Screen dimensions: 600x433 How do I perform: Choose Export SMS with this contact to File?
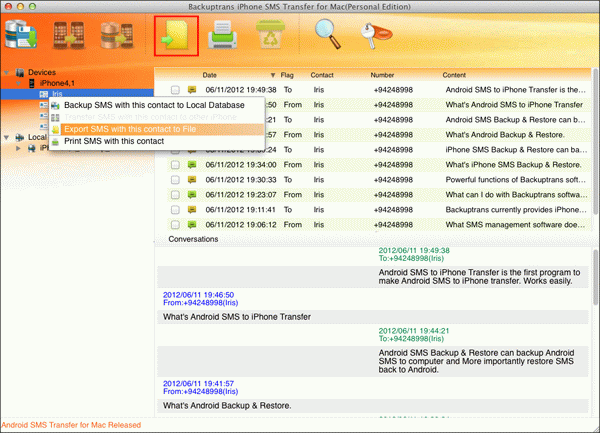click(157, 129)
